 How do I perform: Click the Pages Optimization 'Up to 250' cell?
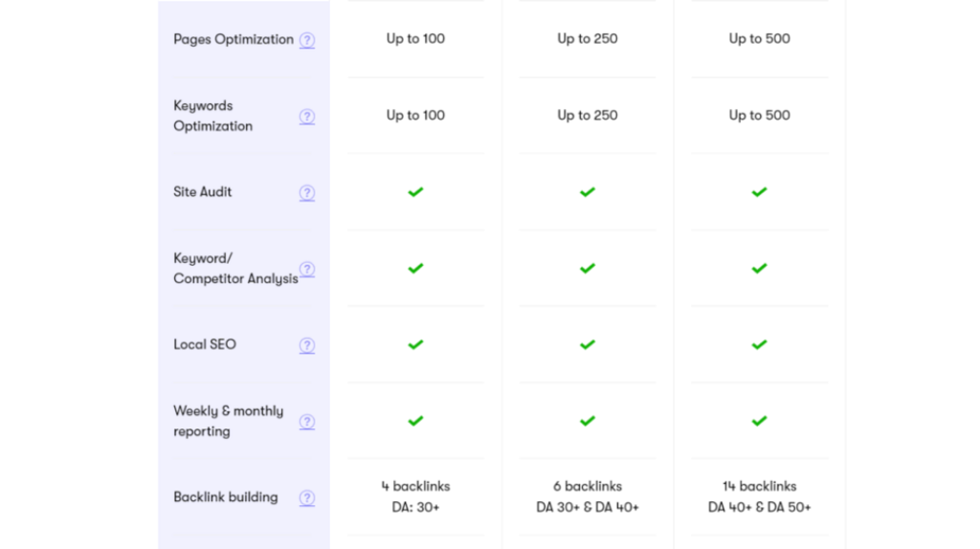[588, 39]
